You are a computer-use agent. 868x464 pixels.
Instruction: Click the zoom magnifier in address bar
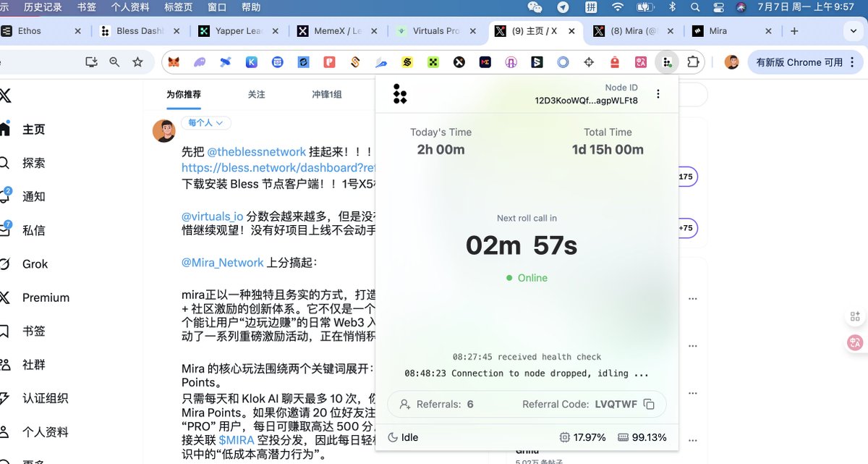tap(114, 62)
